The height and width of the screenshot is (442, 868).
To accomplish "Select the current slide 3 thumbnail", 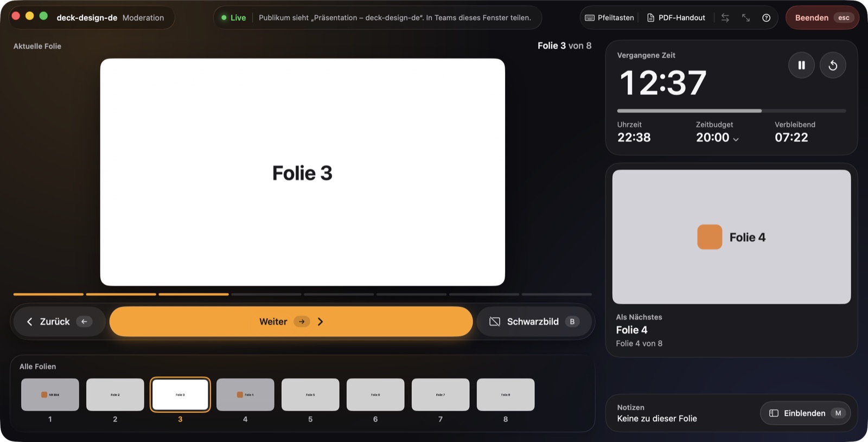I will 180,394.
